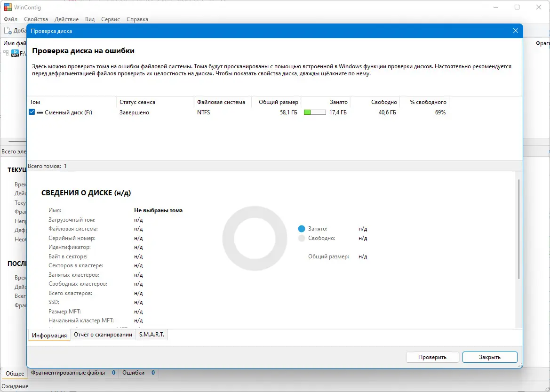Click the WinContig app icon in title bar
This screenshot has width=550, height=392.
click(8, 7)
